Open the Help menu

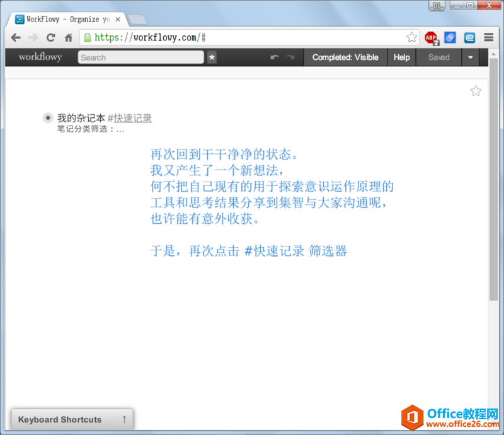(402, 57)
